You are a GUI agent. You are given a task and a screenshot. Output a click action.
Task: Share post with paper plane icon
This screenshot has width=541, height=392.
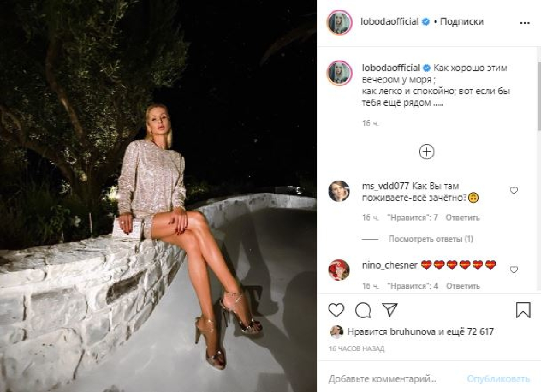click(x=389, y=310)
